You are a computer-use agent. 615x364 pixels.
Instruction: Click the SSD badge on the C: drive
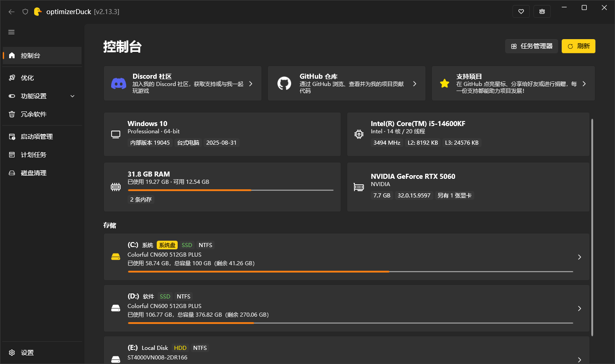point(187,245)
